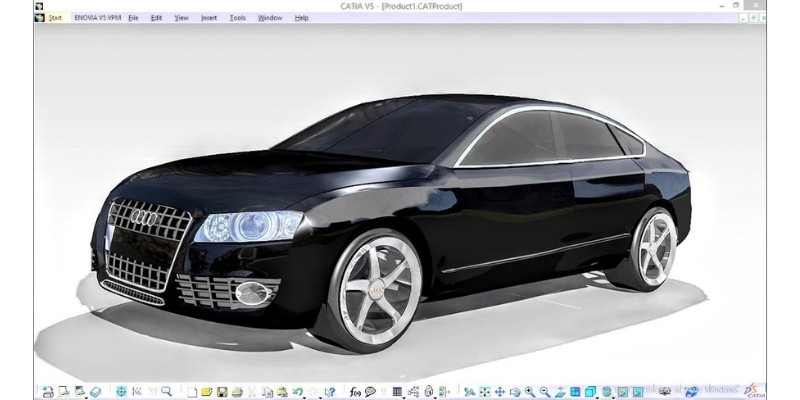Click the first printer-like icon in bottom toolbar
This screenshot has width=800, height=400.
pos(48,392)
